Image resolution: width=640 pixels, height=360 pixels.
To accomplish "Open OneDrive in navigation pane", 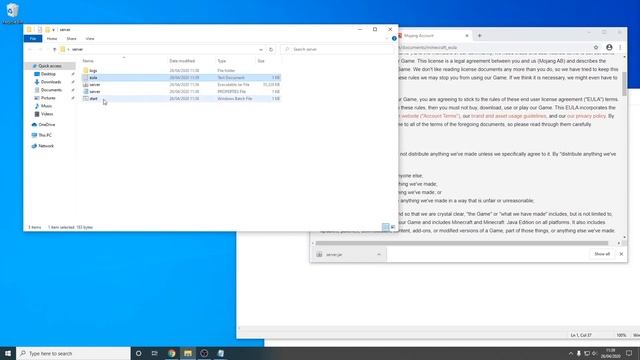I will (47, 124).
